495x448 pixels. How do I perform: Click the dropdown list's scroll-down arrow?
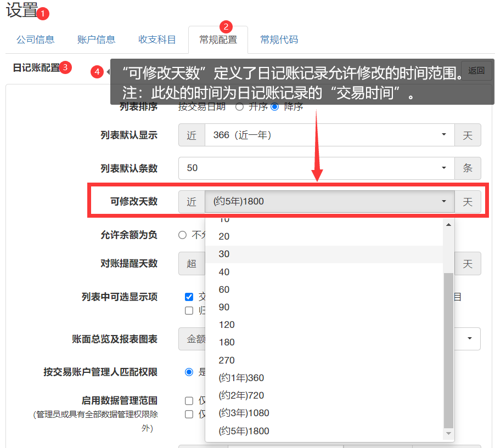click(x=448, y=433)
